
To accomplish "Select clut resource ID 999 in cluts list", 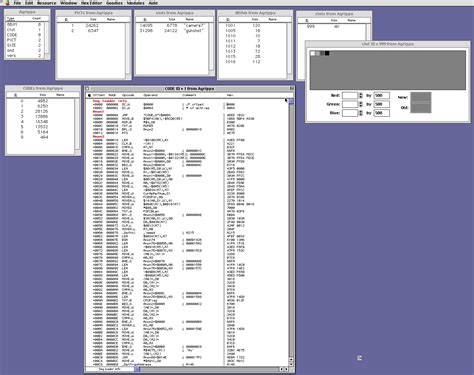I will tap(332, 26).
